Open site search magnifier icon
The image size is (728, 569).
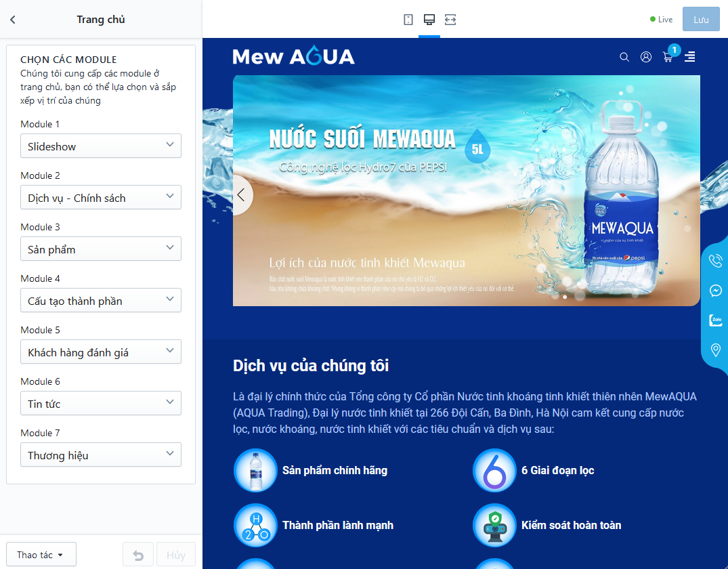pyautogui.click(x=624, y=57)
